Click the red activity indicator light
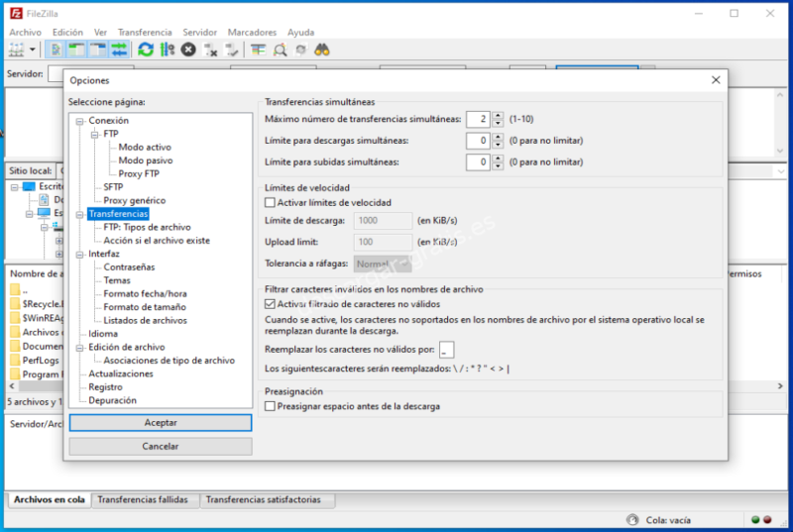This screenshot has height=532, width=793. [x=767, y=519]
